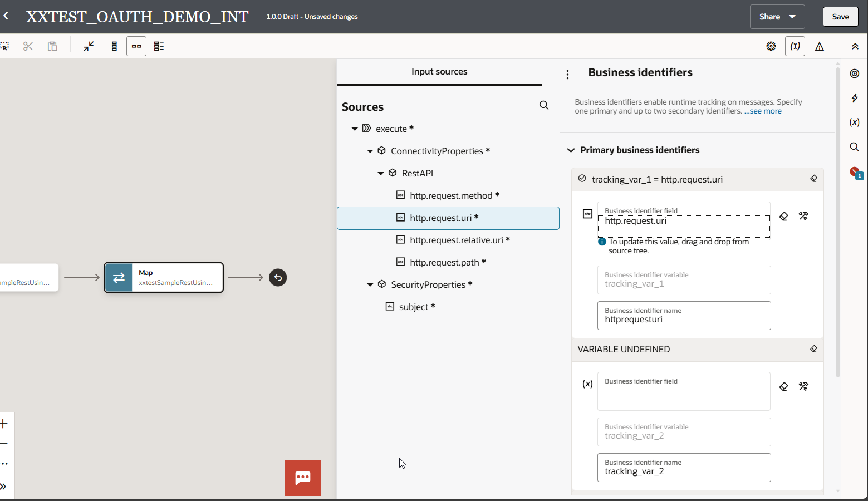Image resolution: width=868 pixels, height=501 pixels.
Task: Open the red chat feedback icon
Action: 303,478
